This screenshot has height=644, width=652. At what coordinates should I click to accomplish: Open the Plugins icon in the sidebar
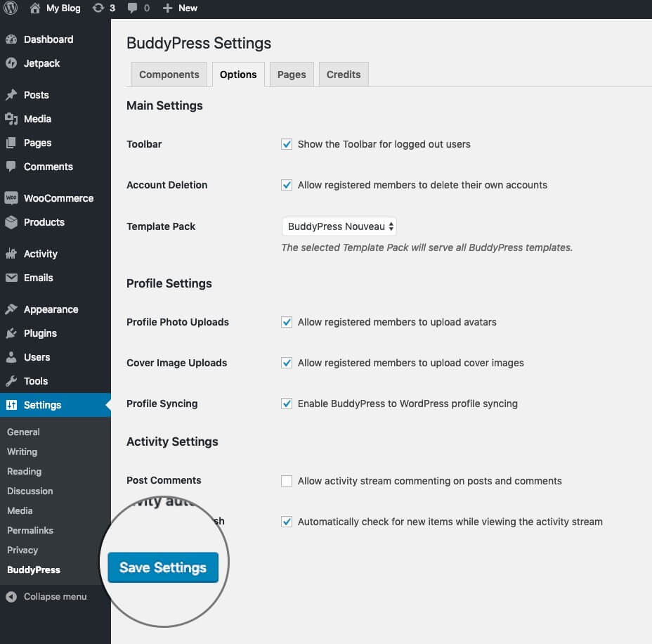[x=11, y=333]
